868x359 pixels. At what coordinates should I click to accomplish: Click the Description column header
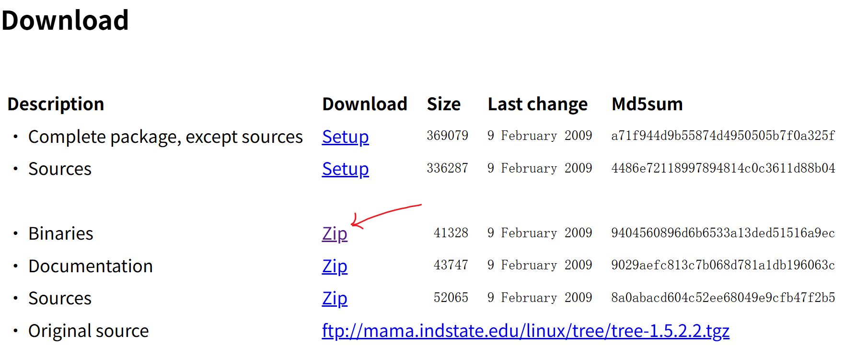click(x=56, y=104)
